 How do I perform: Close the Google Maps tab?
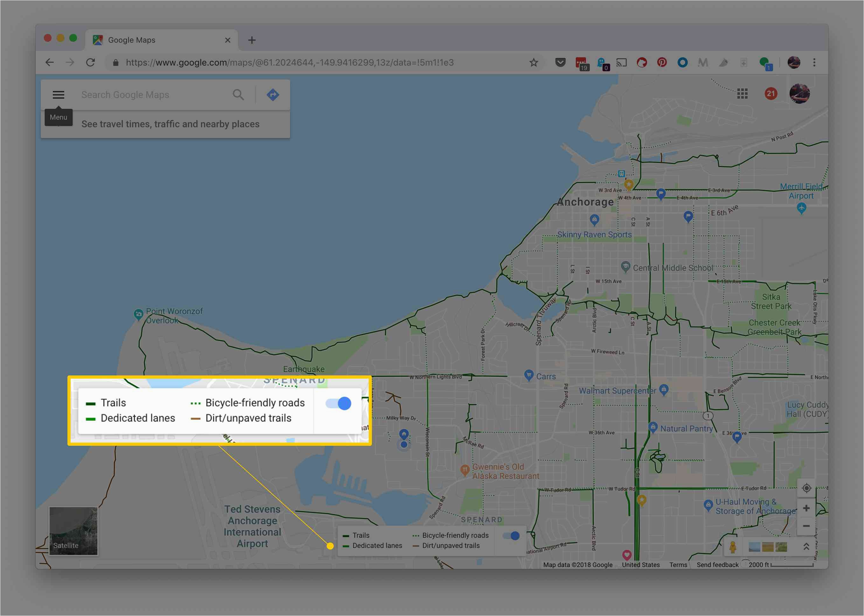point(227,40)
